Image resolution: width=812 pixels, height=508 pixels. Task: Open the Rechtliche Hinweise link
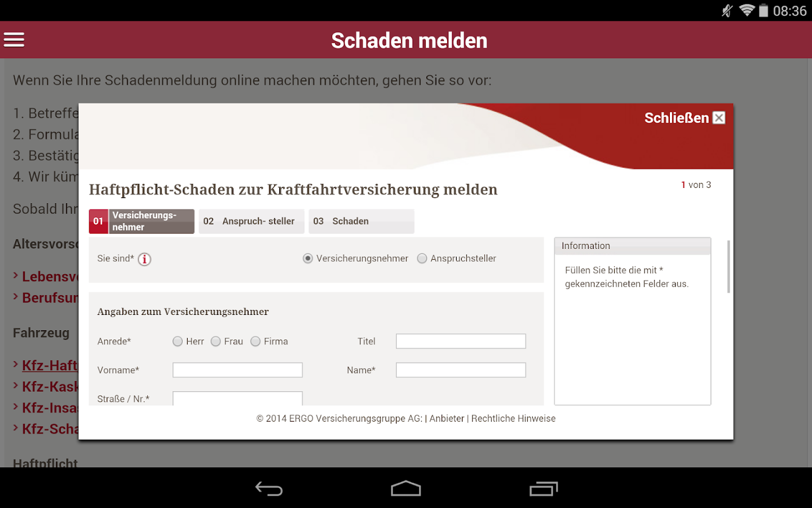(x=513, y=418)
